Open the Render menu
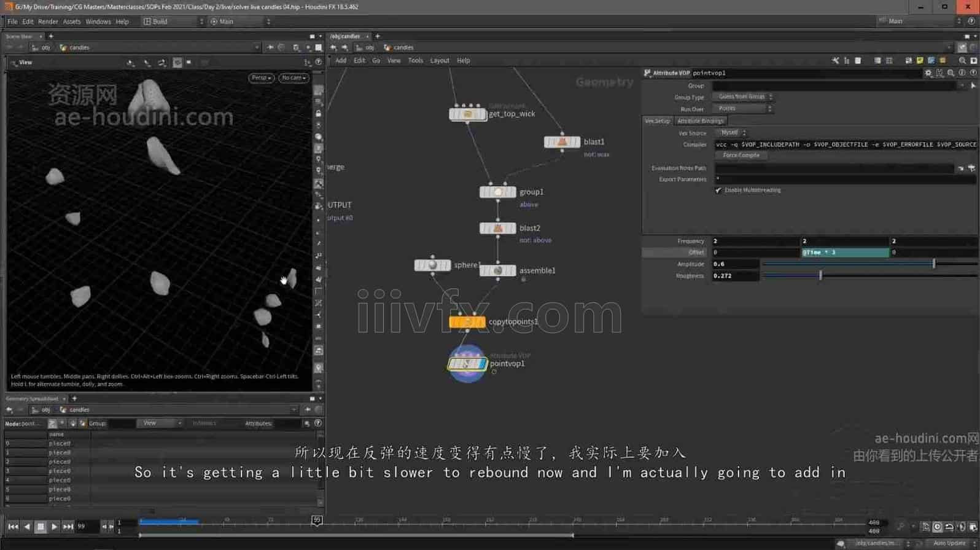The width and height of the screenshot is (980, 550). coord(48,22)
